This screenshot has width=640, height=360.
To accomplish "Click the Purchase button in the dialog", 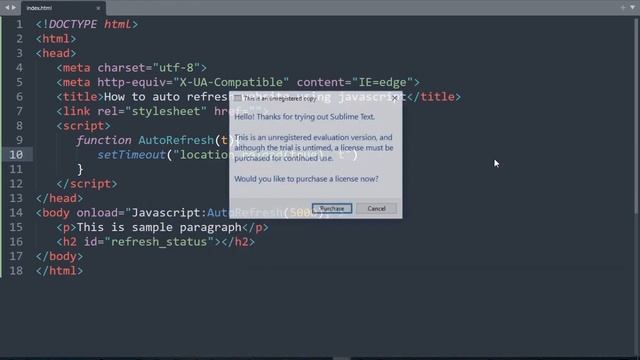I will pyautogui.click(x=332, y=209).
